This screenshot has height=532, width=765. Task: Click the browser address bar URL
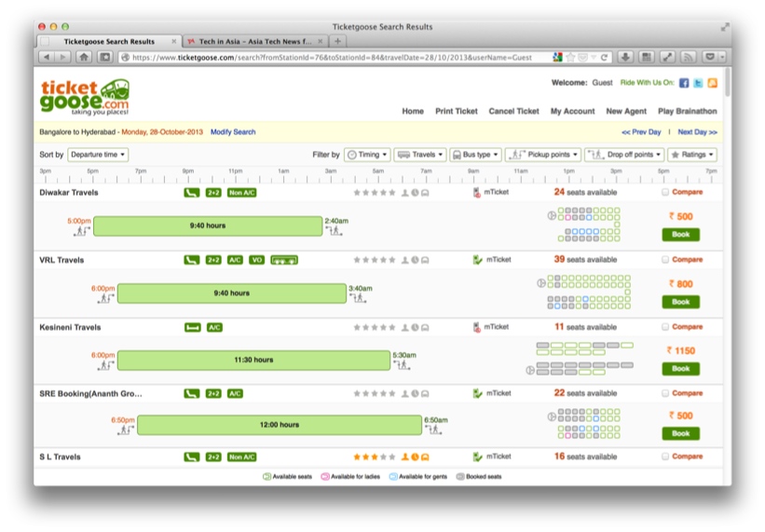332,58
